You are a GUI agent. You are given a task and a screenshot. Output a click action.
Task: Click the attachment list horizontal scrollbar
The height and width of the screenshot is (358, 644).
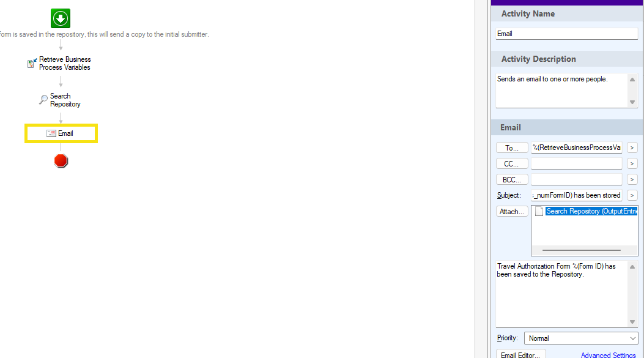pyautogui.click(x=581, y=250)
